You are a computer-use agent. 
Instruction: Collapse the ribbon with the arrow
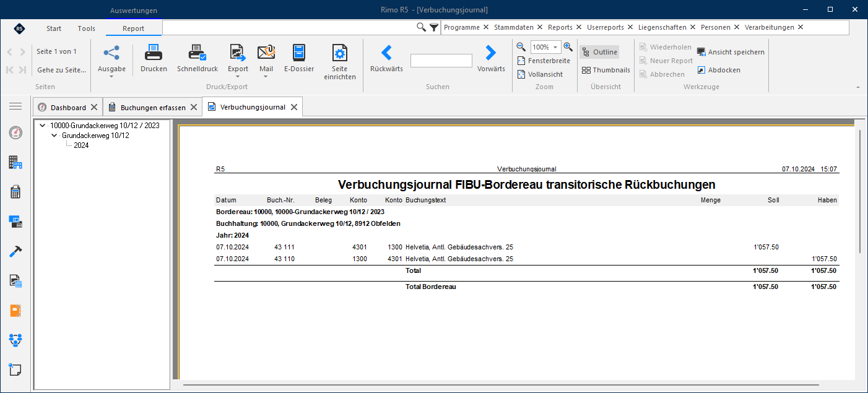857,87
